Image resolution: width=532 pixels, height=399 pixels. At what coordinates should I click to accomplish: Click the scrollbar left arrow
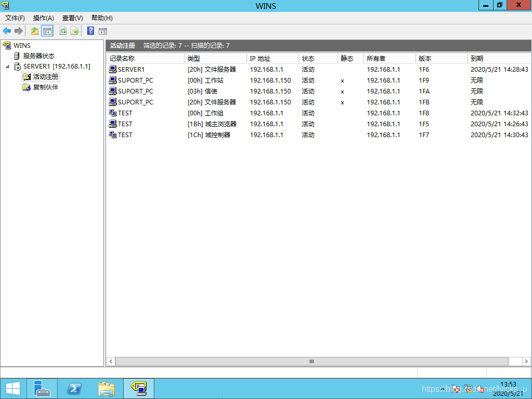pos(111,362)
